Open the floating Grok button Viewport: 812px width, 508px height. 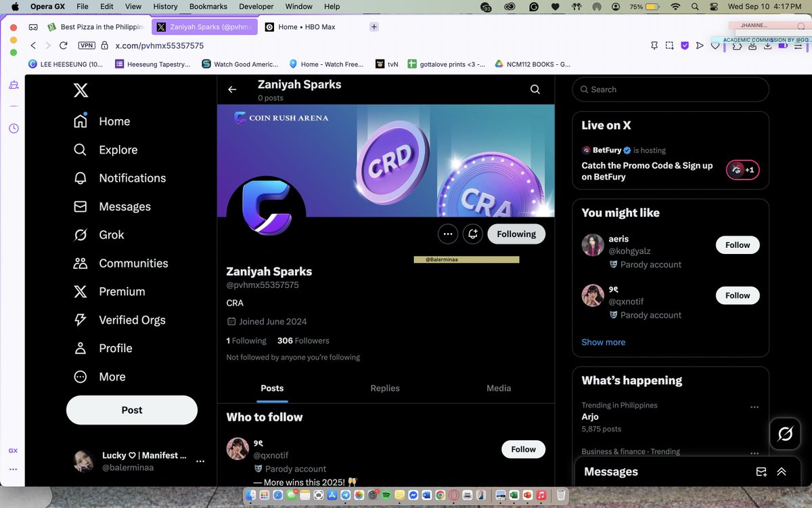pyautogui.click(x=786, y=433)
